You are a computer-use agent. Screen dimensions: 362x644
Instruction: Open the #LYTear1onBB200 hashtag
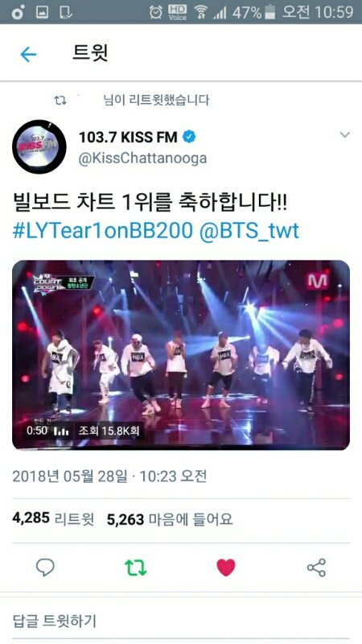point(103,231)
